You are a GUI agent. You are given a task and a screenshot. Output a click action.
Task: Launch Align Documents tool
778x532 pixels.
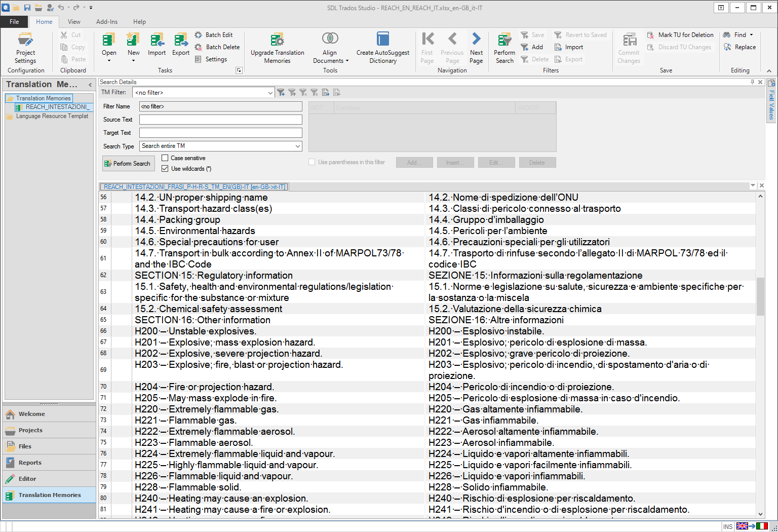click(x=330, y=48)
